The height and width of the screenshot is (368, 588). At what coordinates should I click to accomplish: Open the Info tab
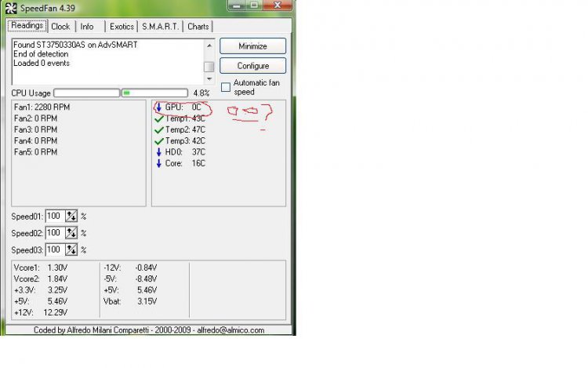(x=87, y=27)
